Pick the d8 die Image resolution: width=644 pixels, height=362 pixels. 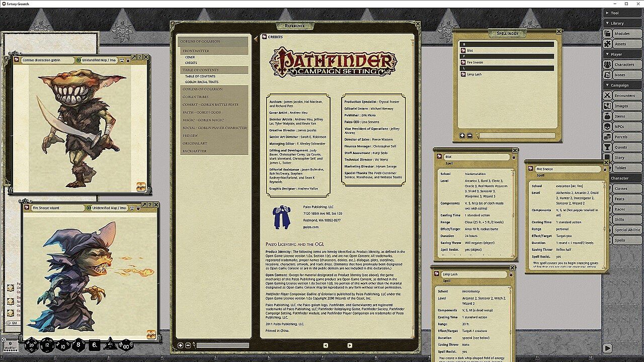(78, 345)
